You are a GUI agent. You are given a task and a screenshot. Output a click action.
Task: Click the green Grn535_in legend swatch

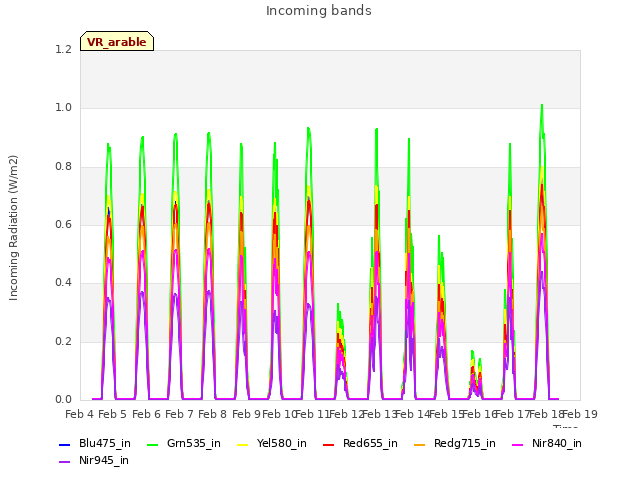click(152, 444)
